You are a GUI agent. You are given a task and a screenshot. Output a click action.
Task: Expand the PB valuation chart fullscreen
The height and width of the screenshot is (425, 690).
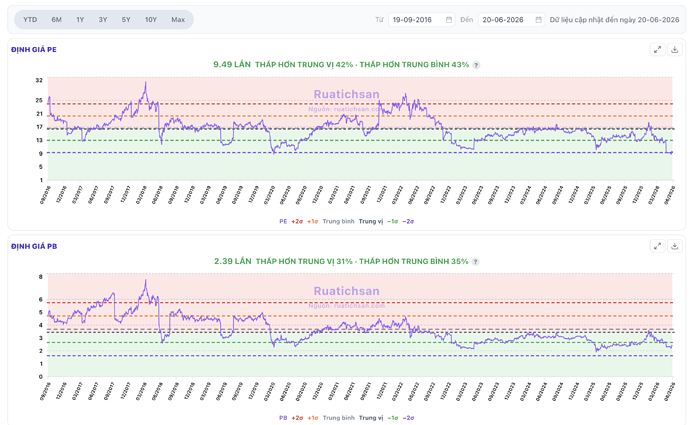click(x=657, y=246)
